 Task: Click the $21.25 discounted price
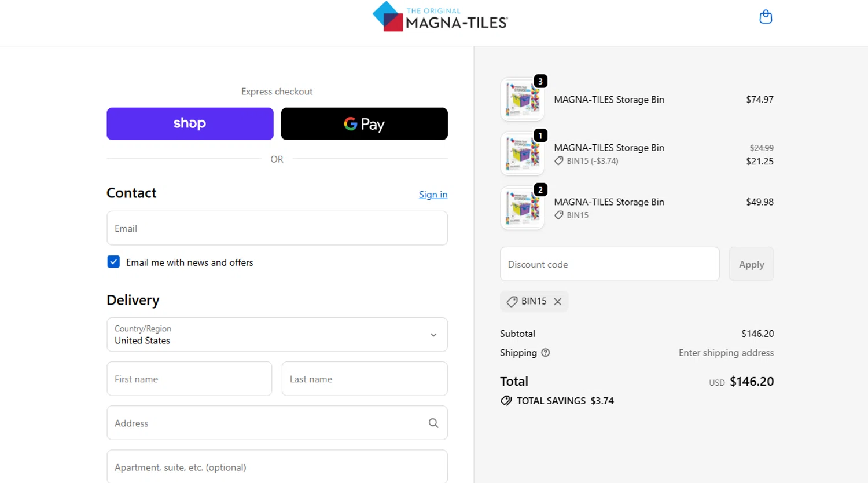coord(760,162)
